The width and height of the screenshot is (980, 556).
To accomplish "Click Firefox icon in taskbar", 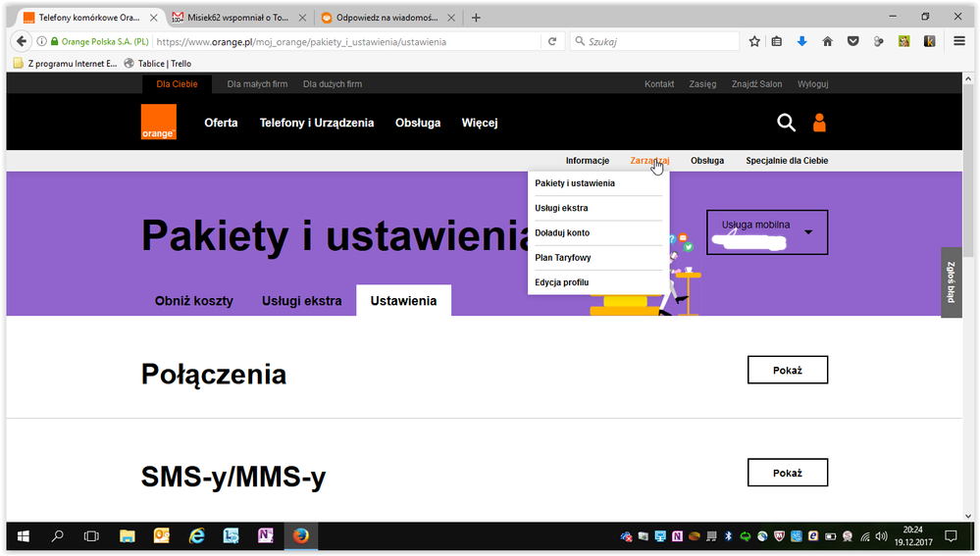I will tap(300, 536).
